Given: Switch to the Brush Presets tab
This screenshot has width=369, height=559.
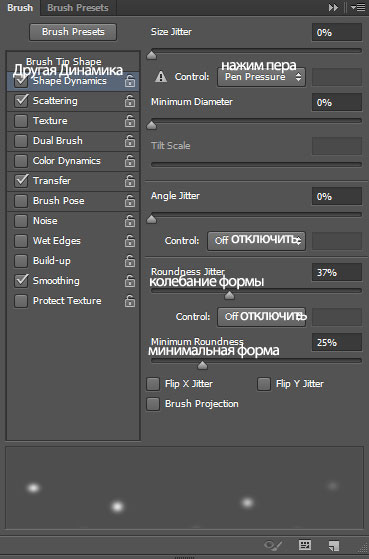Looking at the screenshot, I should pyautogui.click(x=78, y=7).
